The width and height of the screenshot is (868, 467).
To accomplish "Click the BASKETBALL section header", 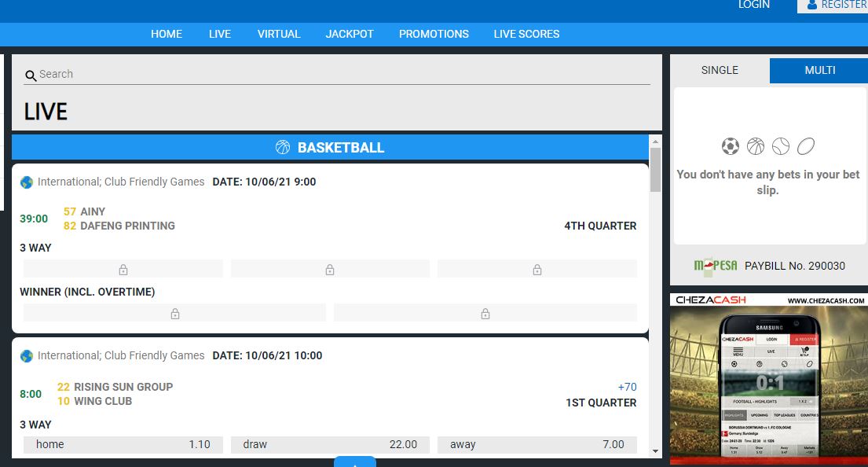I will [x=330, y=147].
